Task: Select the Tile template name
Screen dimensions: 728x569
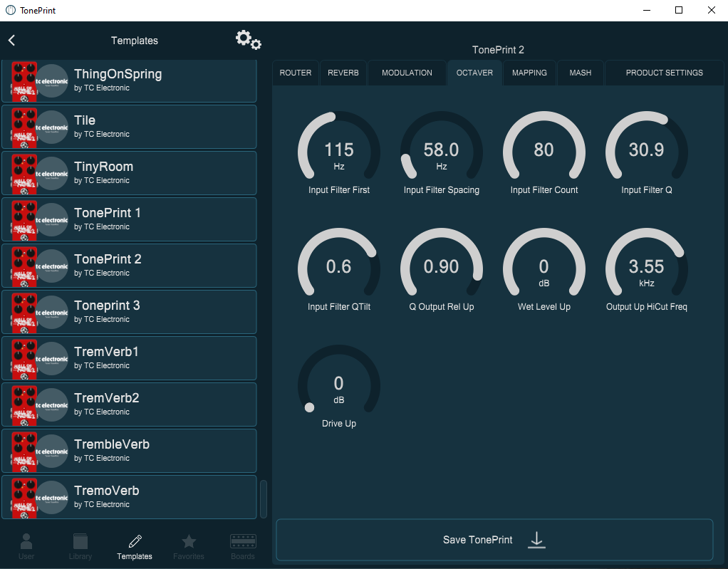Action: pyautogui.click(x=85, y=120)
